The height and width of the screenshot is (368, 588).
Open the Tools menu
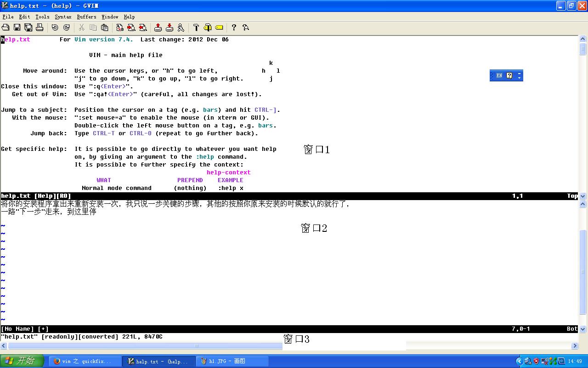(x=42, y=17)
